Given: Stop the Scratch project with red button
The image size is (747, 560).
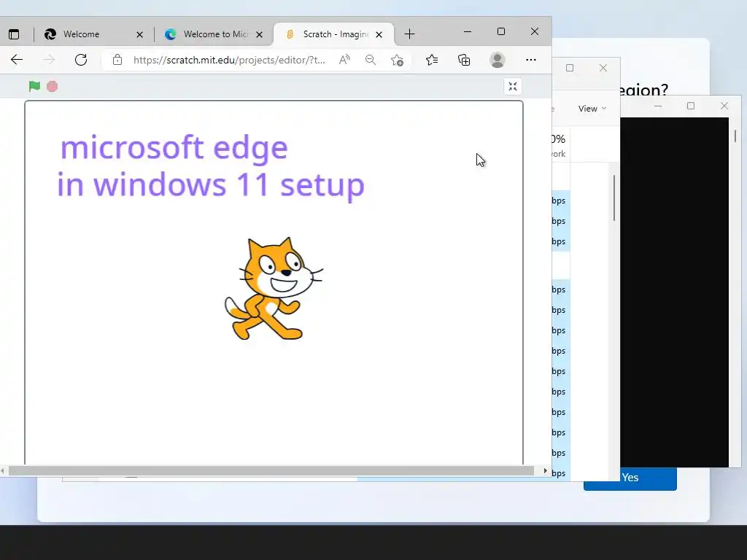Looking at the screenshot, I should [x=52, y=86].
